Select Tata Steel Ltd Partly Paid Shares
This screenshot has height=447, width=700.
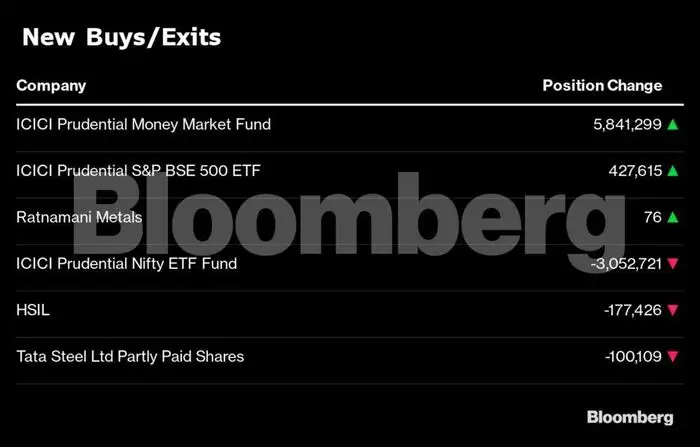[x=130, y=356]
